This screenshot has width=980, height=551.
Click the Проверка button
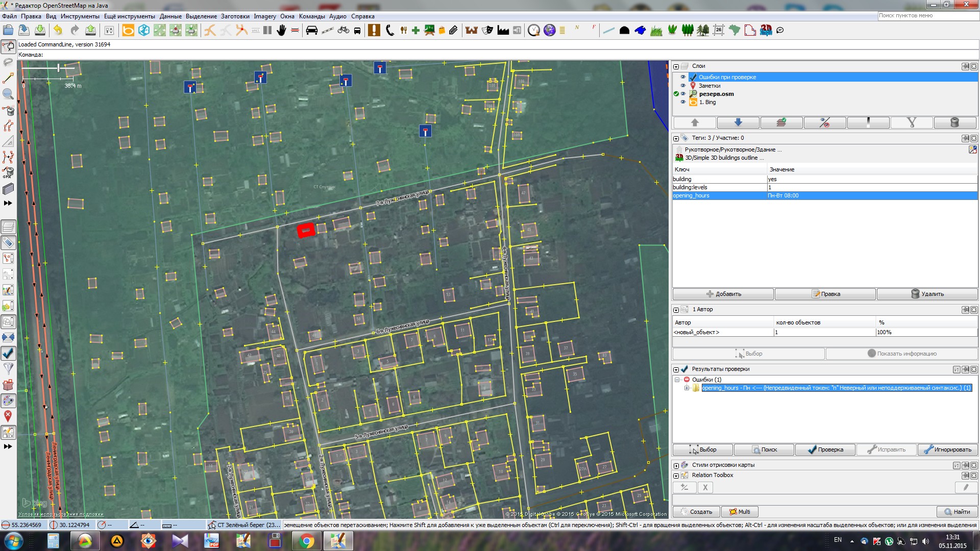(825, 449)
